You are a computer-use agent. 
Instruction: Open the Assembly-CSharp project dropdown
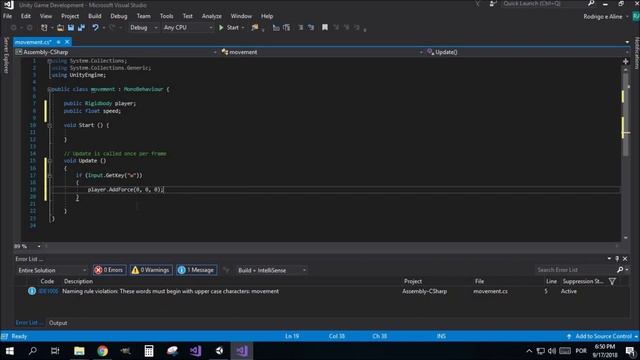[116, 52]
